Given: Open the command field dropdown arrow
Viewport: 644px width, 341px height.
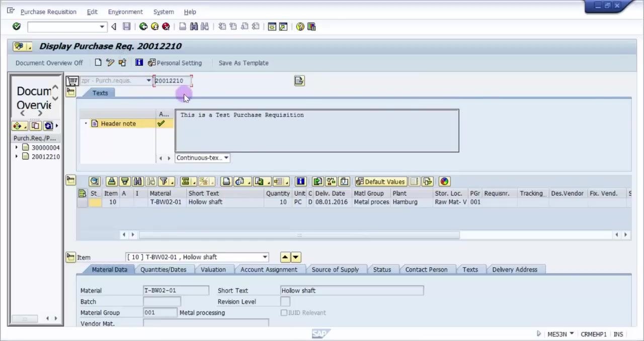Looking at the screenshot, I should 102,27.
